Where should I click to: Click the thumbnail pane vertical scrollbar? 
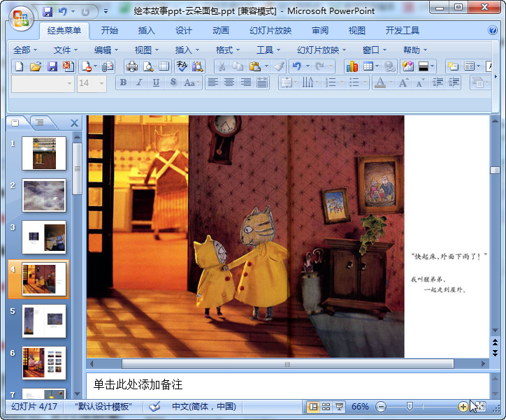pyautogui.click(x=77, y=168)
